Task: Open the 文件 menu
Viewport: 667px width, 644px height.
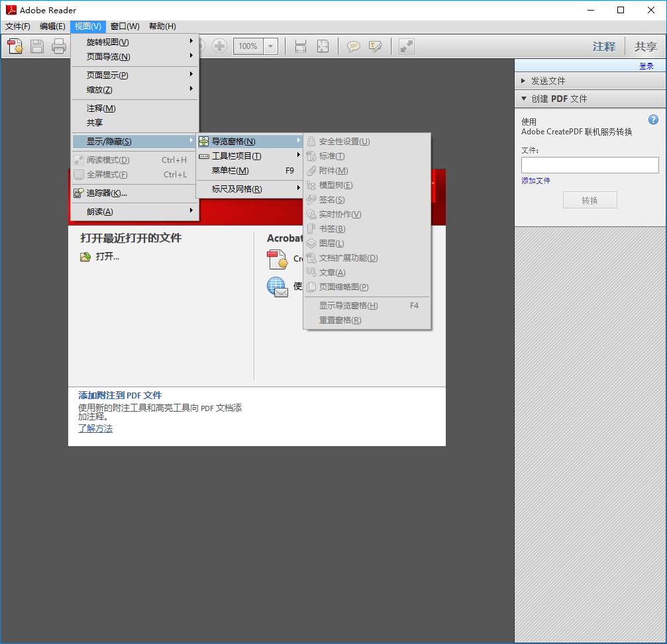Action: pyautogui.click(x=18, y=26)
